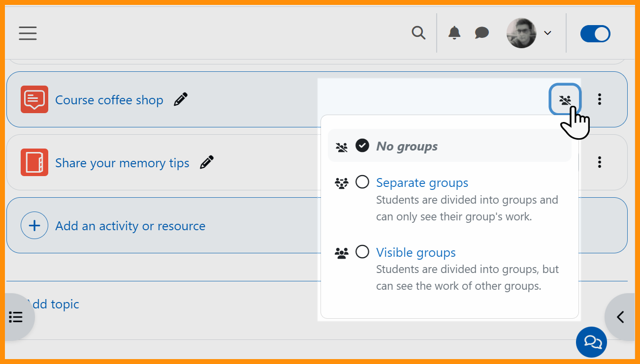Edit title of Share your memory tips
The image size is (640, 364).
[207, 162]
